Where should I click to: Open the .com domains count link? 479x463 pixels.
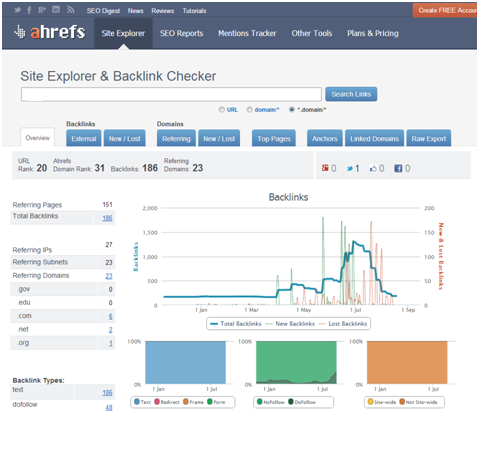tap(111, 316)
